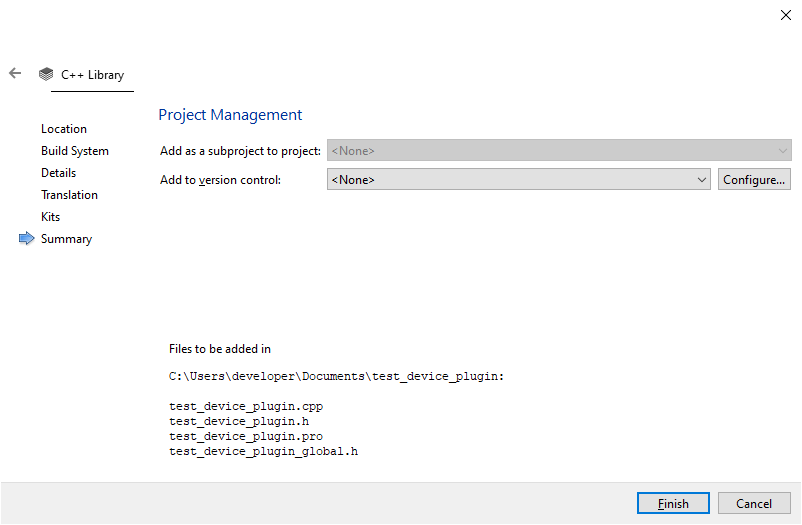Select the Build System wizard step
This screenshot has height=525, width=802.
coord(75,151)
